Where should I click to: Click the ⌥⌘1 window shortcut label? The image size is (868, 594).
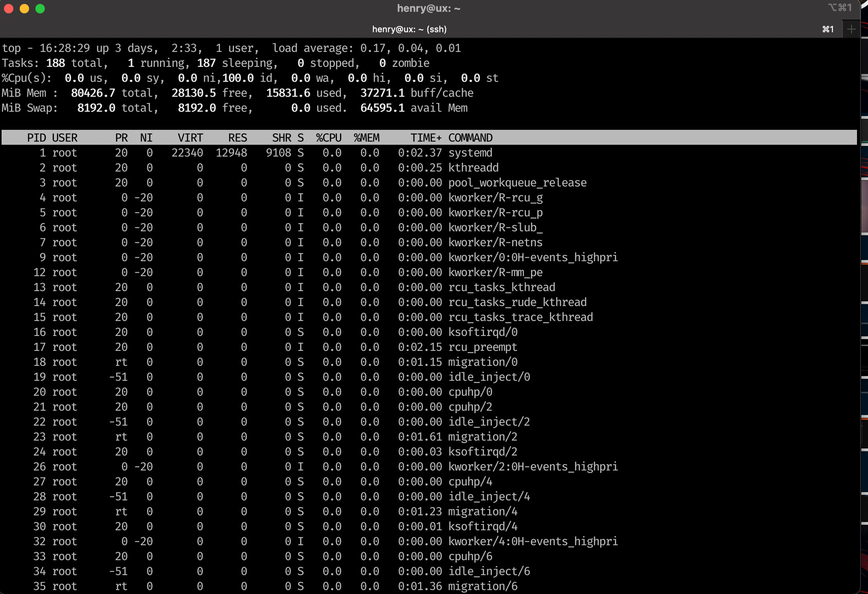pyautogui.click(x=840, y=7)
